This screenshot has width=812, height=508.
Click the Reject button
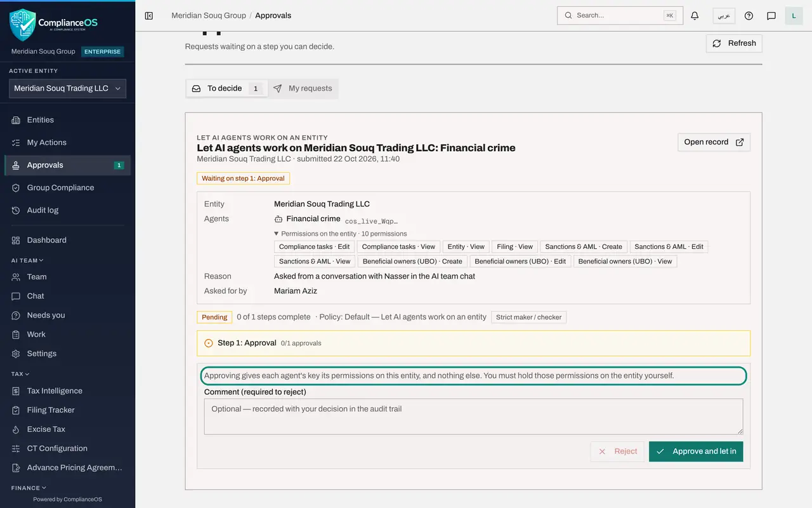pos(617,451)
